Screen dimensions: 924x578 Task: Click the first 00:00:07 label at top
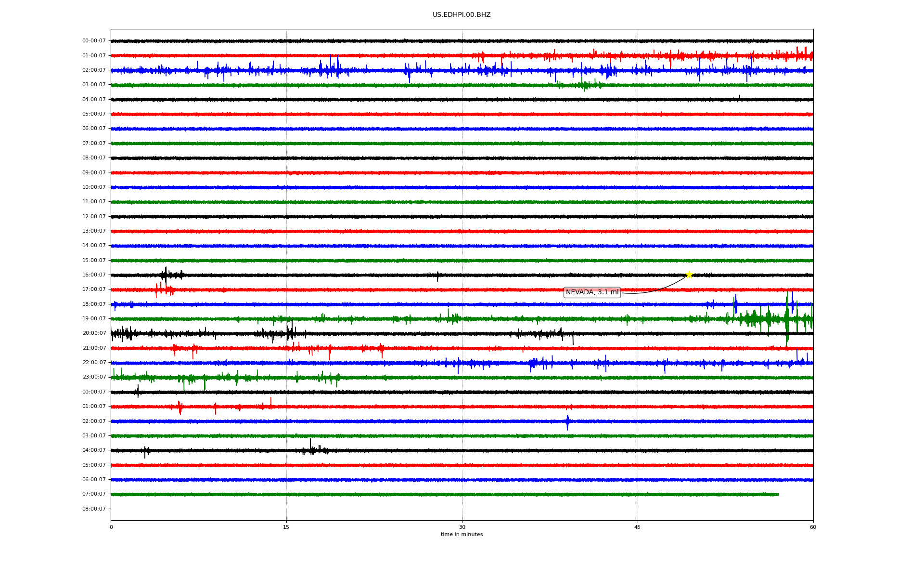pos(94,41)
